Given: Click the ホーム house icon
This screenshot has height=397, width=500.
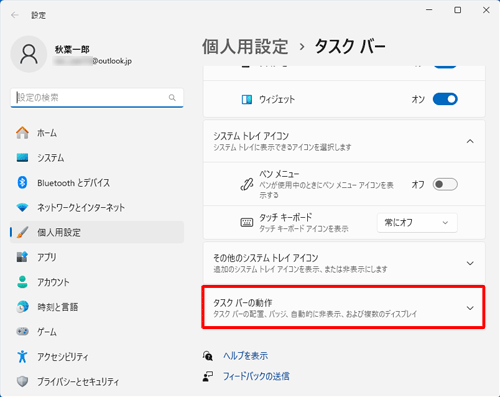Looking at the screenshot, I should point(22,133).
